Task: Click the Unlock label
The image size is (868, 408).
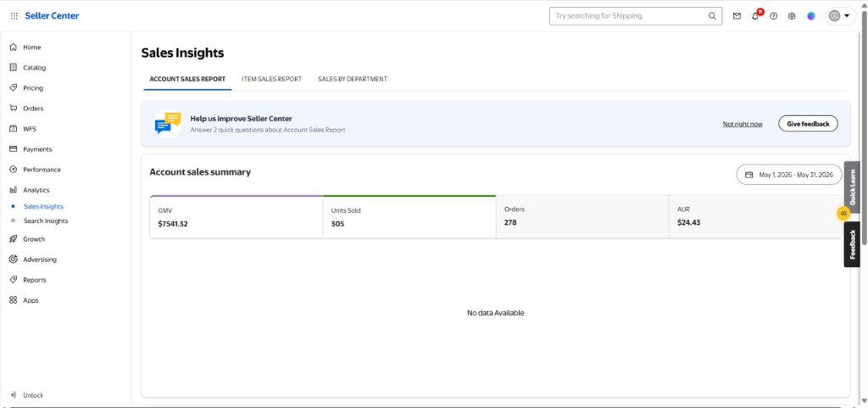Action: point(33,395)
